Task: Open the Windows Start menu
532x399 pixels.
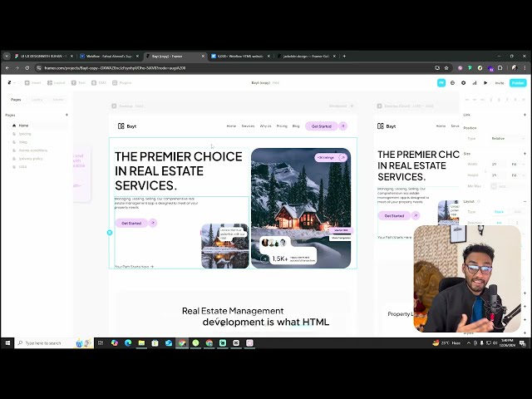Action: [7, 343]
